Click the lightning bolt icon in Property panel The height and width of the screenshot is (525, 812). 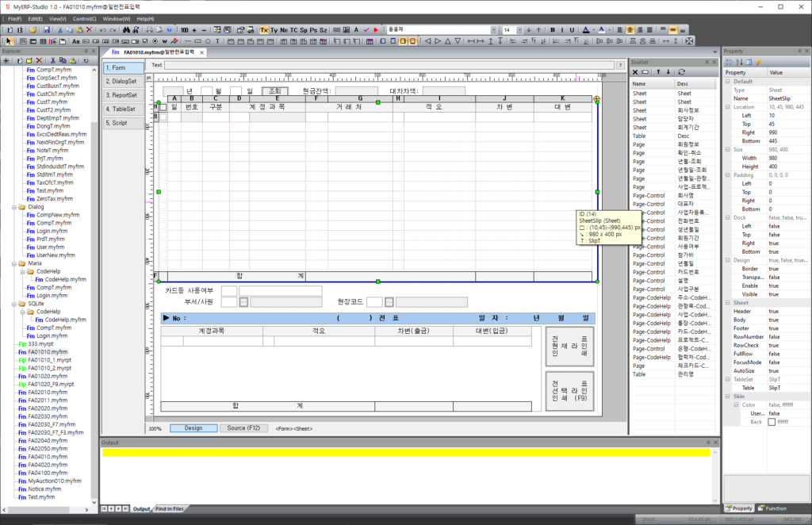pyautogui.click(x=759, y=62)
